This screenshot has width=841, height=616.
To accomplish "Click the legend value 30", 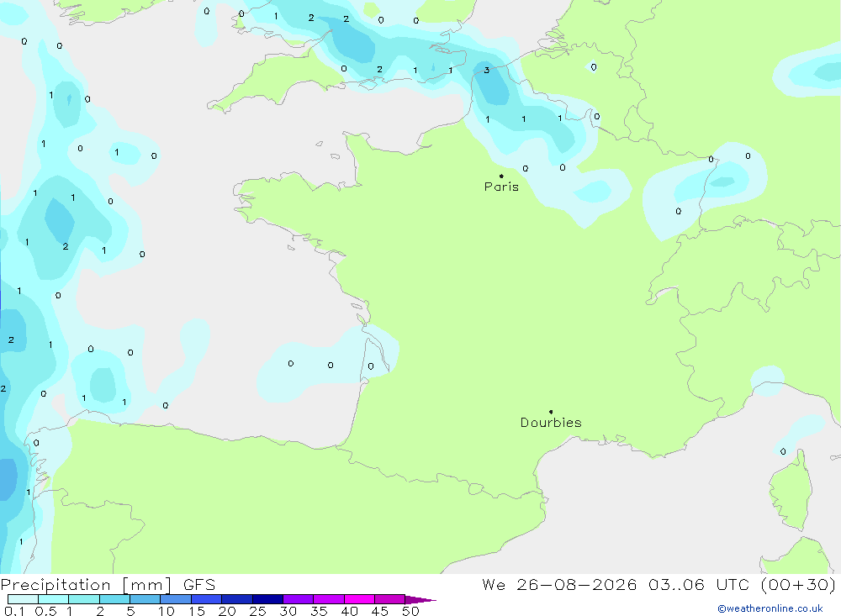I will 288,611.
